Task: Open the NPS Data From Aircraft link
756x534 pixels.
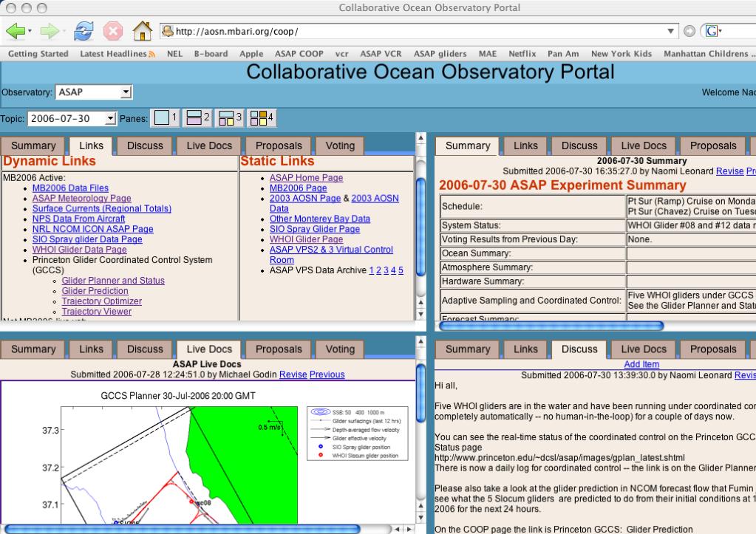Action: [78, 219]
